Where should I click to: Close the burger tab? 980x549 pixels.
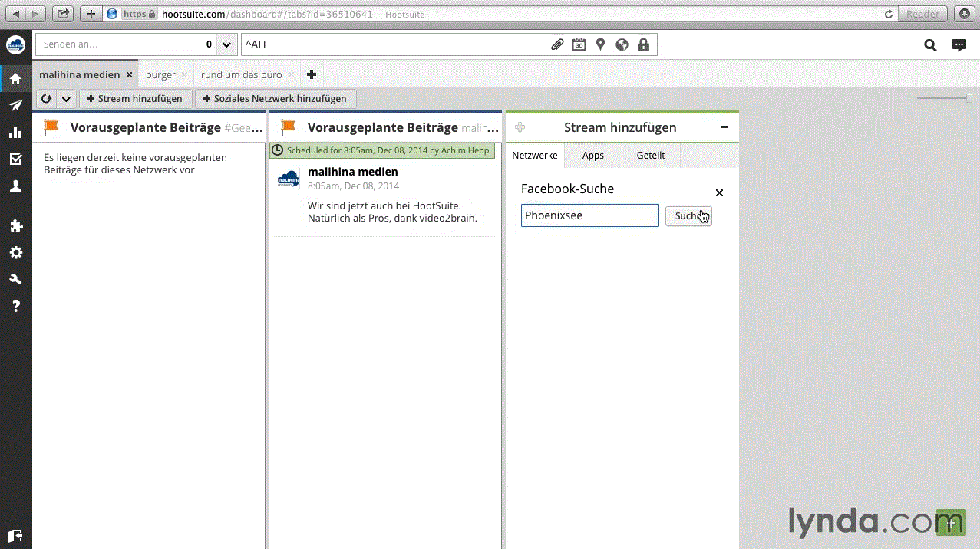[x=184, y=75]
